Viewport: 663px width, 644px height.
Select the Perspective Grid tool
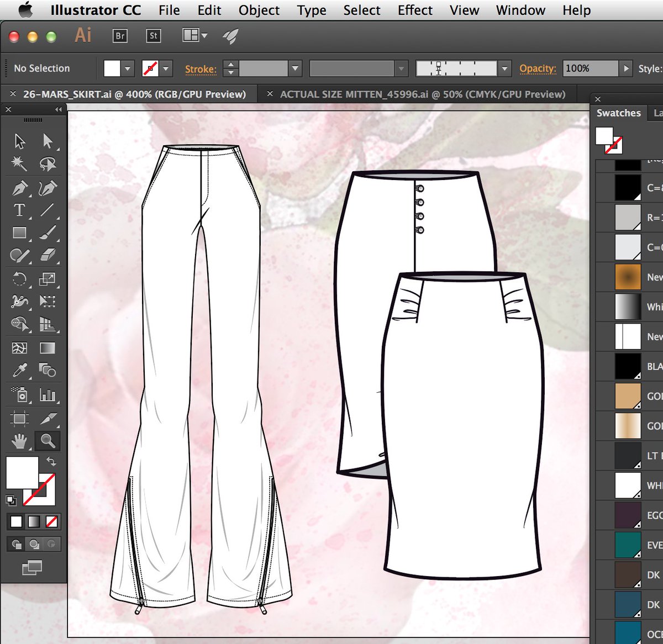(x=48, y=324)
